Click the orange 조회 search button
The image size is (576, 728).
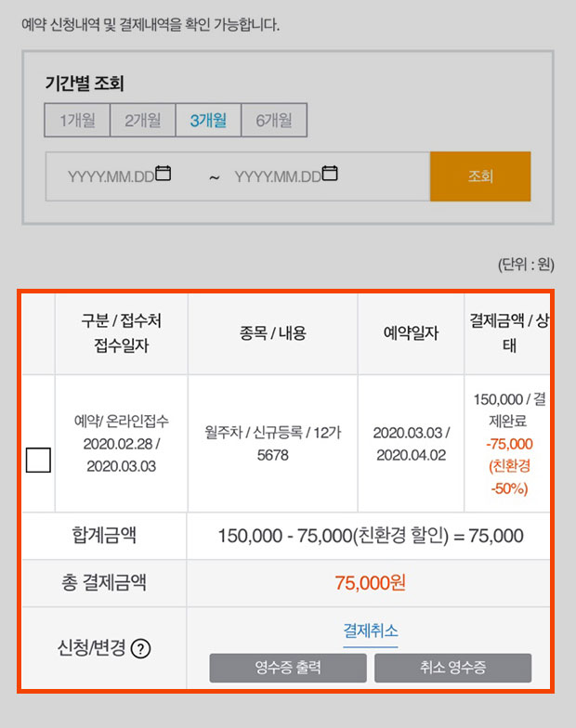pyautogui.click(x=480, y=176)
